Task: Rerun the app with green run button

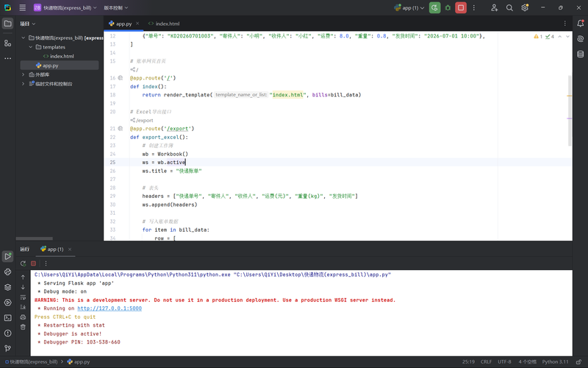Action: pos(434,7)
